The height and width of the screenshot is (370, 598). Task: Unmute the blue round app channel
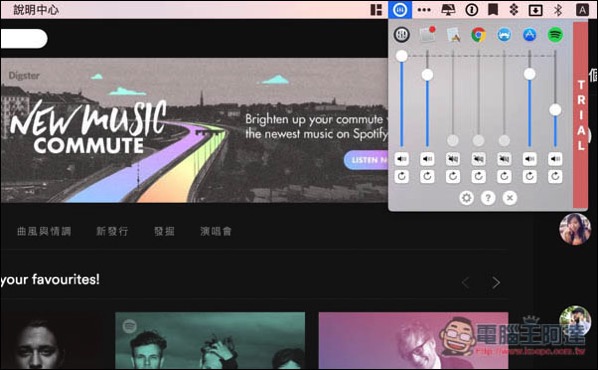click(504, 159)
